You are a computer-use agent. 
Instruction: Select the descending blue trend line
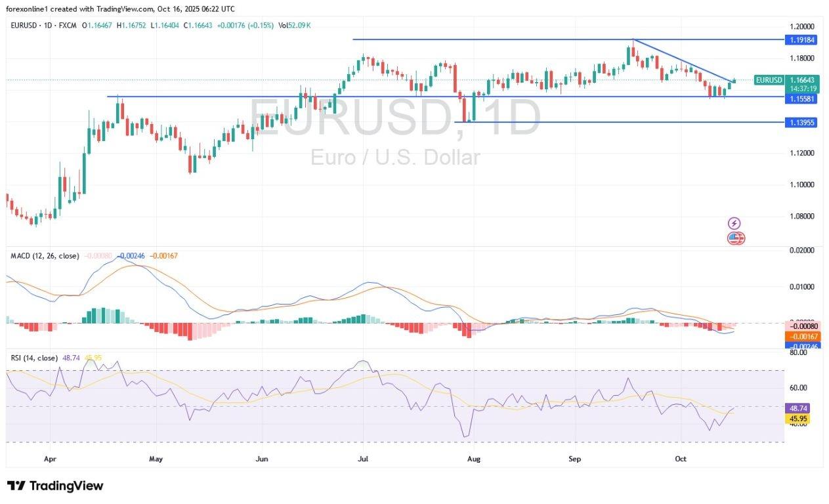683,60
